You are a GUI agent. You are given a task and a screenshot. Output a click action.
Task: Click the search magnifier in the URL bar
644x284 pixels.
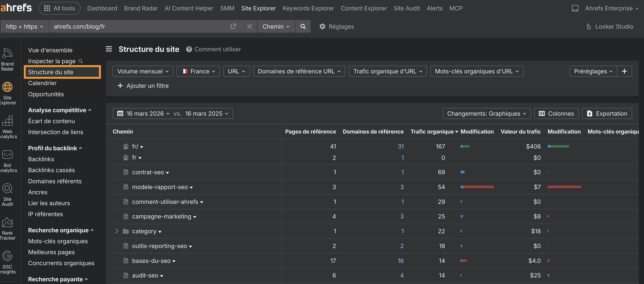pos(303,26)
